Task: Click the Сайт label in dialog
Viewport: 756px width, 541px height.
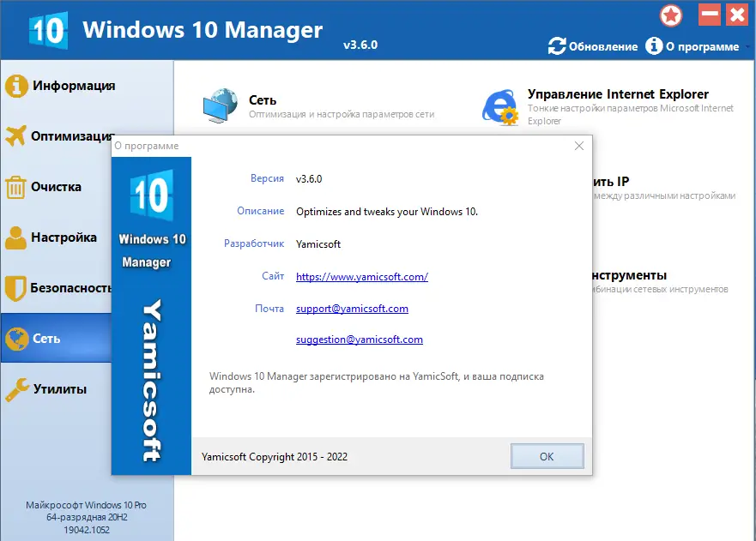Action: tap(273, 276)
